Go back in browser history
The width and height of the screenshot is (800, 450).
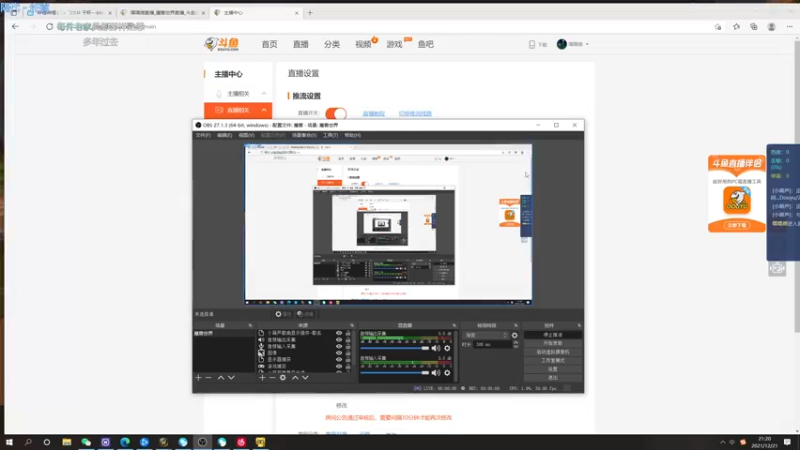[x=15, y=27]
